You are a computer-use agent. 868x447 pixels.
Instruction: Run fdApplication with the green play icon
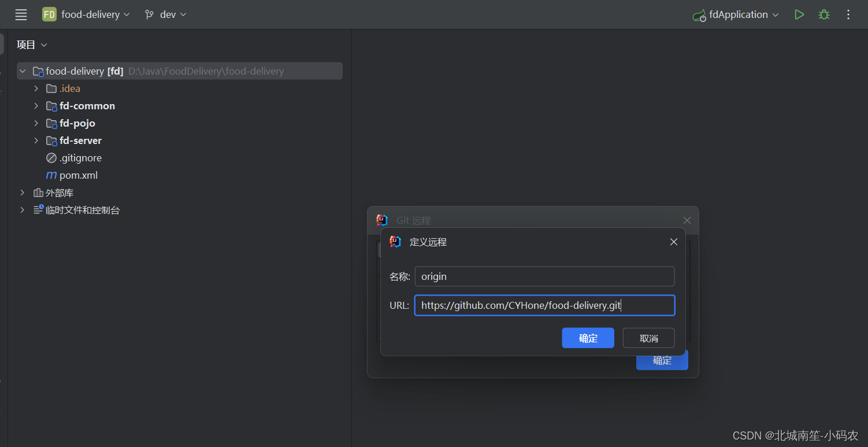click(x=799, y=14)
